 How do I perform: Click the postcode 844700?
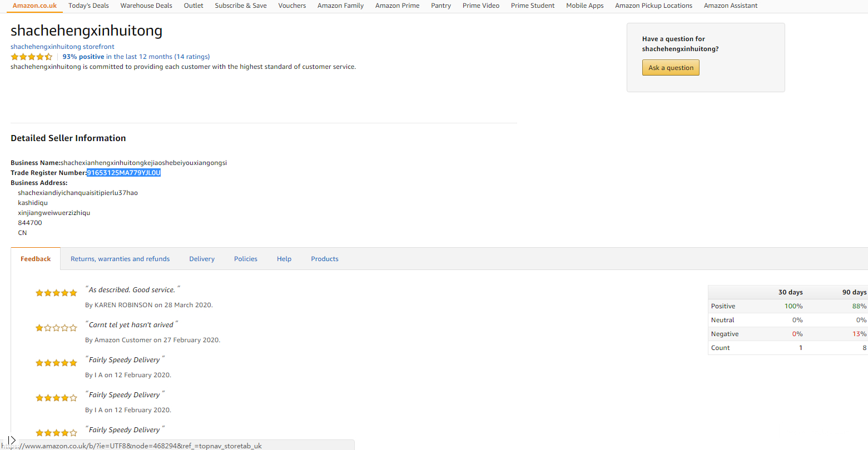click(x=30, y=223)
